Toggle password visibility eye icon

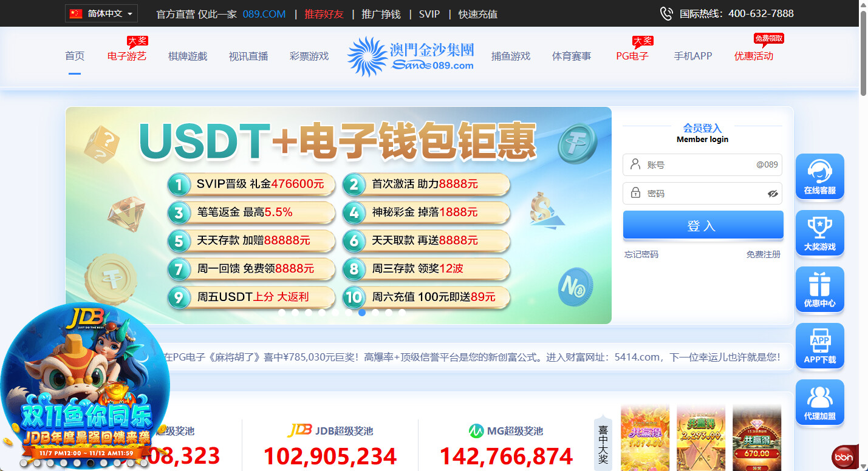pyautogui.click(x=772, y=194)
